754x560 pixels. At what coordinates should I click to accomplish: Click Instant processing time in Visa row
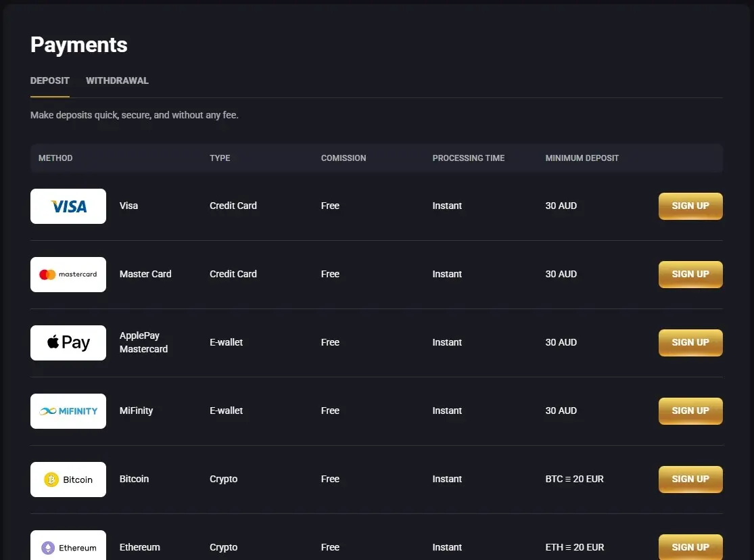tap(447, 206)
